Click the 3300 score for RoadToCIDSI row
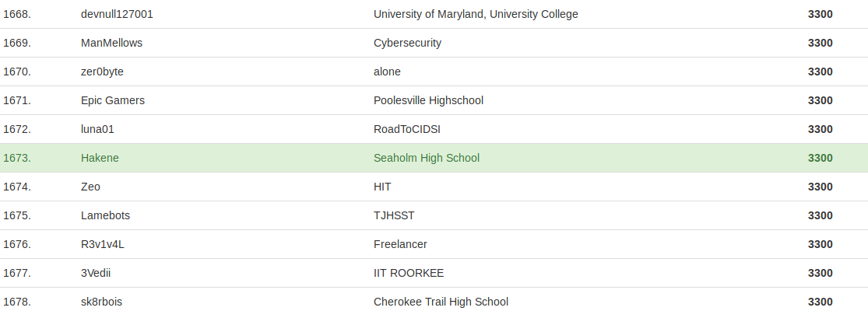Screen dimensions: 868x311 pos(820,129)
